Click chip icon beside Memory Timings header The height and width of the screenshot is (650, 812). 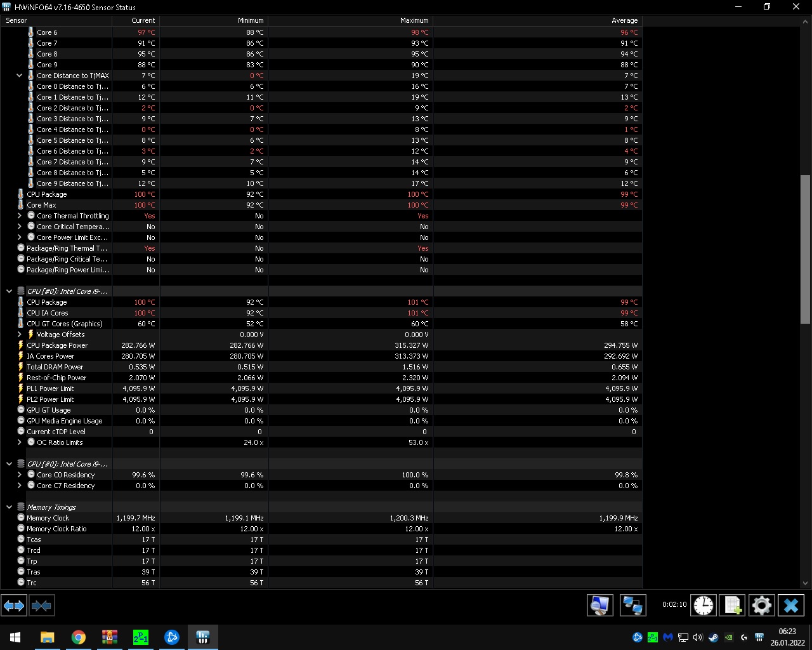(21, 507)
